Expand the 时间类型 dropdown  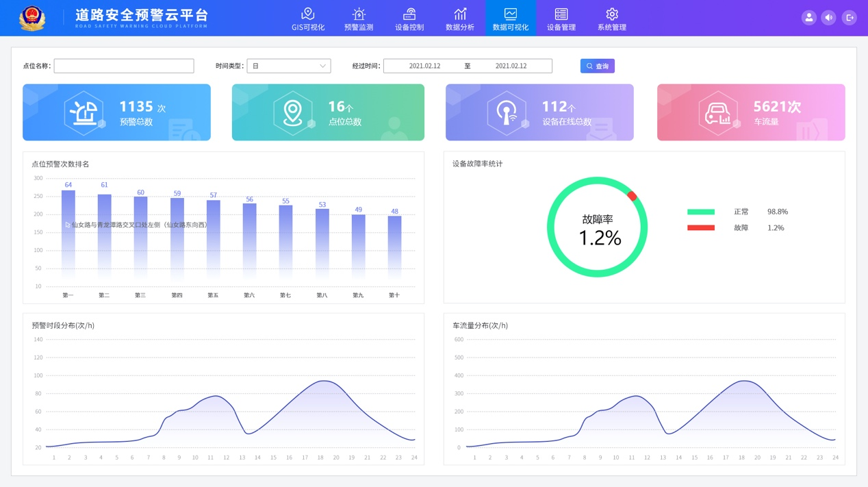[x=288, y=66]
